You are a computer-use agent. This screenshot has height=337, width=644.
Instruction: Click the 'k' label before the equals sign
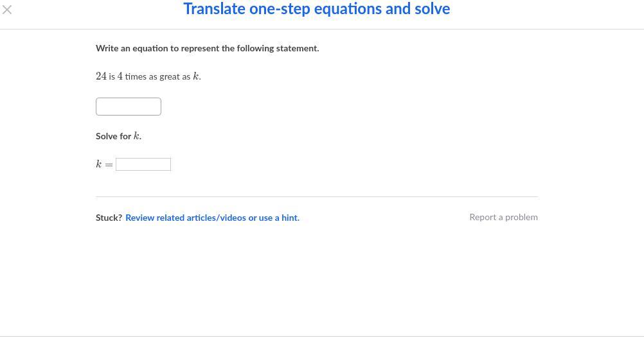[99, 164]
